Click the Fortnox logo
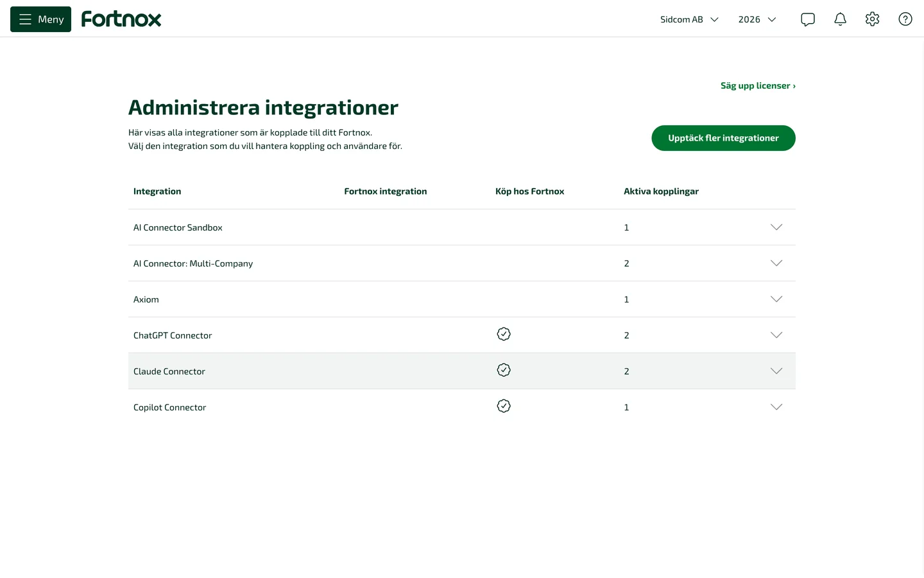Viewport: 924px width, 578px height. [121, 19]
